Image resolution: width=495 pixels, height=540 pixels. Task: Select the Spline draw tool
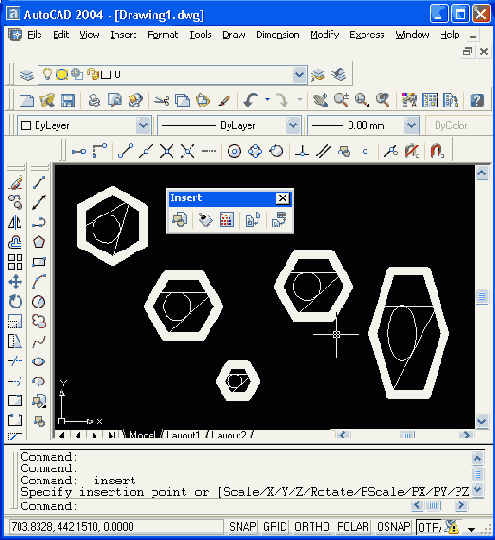click(39, 342)
